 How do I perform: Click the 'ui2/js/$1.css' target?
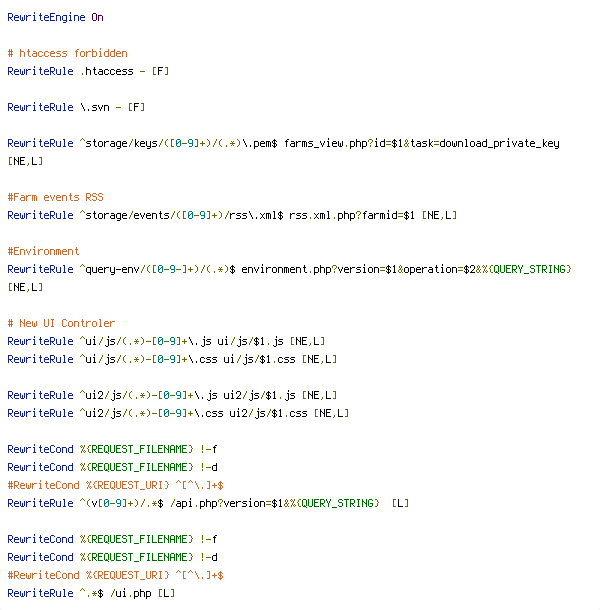pos(268,413)
